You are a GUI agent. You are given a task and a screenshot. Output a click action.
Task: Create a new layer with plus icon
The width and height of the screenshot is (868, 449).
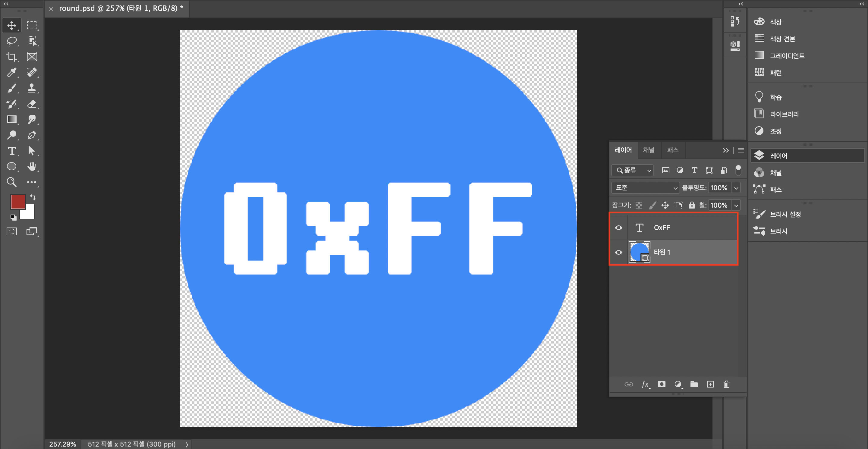[x=710, y=384]
